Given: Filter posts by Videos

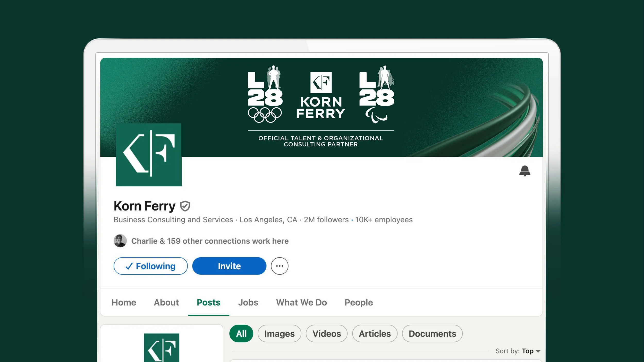Looking at the screenshot, I should click(x=326, y=334).
